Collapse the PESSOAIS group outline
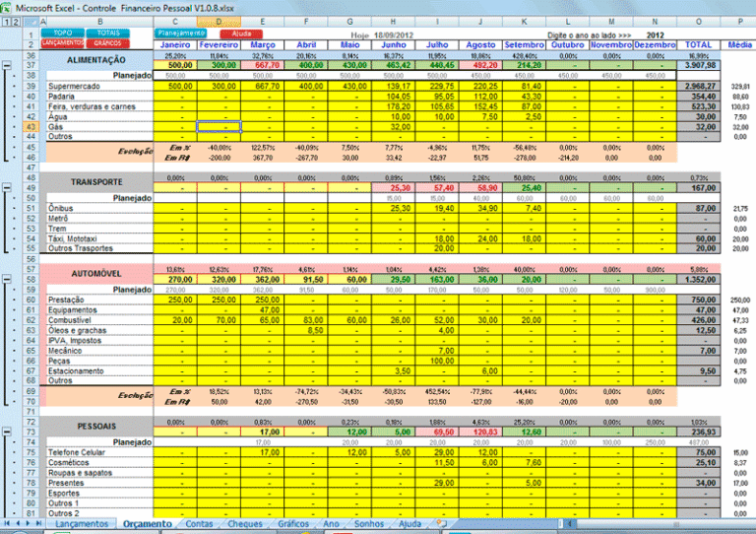 7,432
